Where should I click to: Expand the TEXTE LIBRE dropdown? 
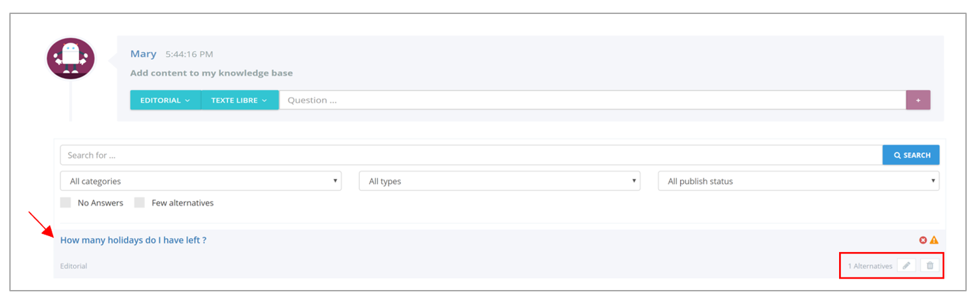(239, 100)
